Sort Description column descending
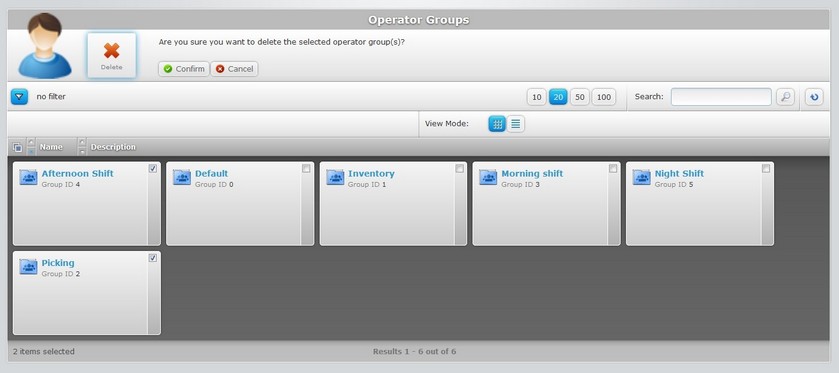The image size is (839, 373). pos(82,151)
